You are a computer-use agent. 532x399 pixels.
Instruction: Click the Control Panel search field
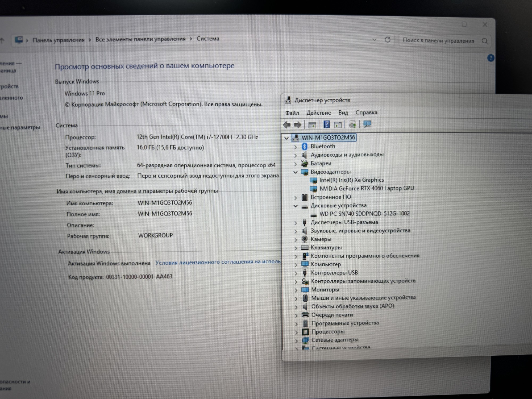click(x=438, y=41)
